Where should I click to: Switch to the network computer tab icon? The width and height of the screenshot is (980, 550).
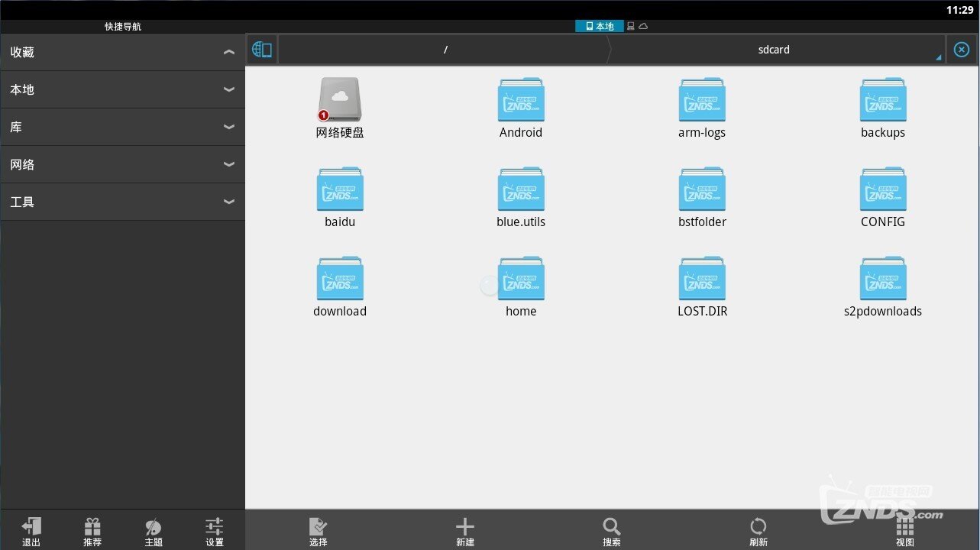pyautogui.click(x=631, y=26)
